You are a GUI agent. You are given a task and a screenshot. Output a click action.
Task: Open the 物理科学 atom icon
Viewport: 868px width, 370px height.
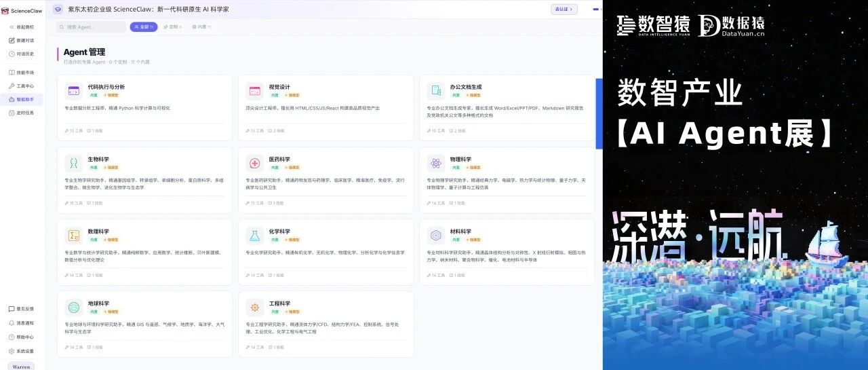[x=436, y=163]
